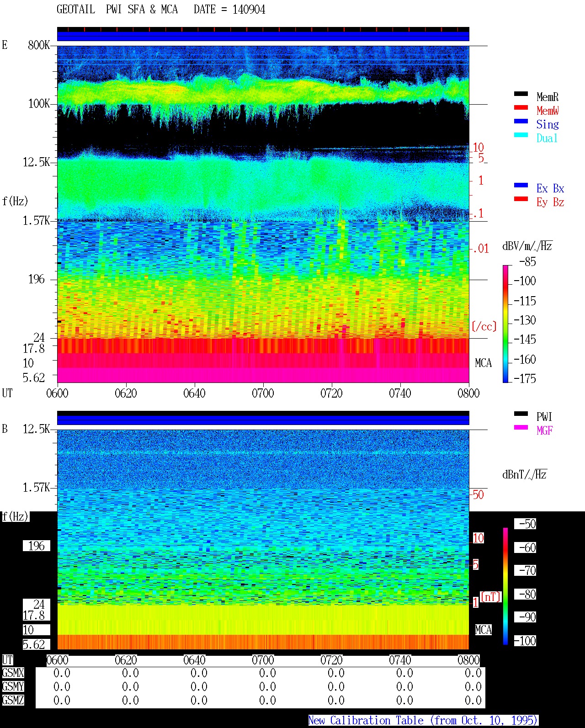Click the dBnT/√Hz unit label
Image resolution: width=585 pixels, height=728 pixels.
click(525, 474)
